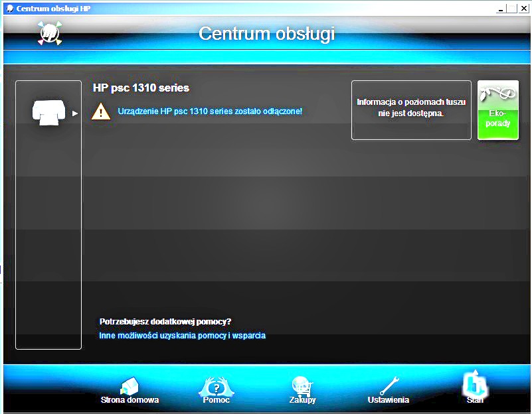
Task: Click the HP logo in the header
Action: pyautogui.click(x=49, y=33)
